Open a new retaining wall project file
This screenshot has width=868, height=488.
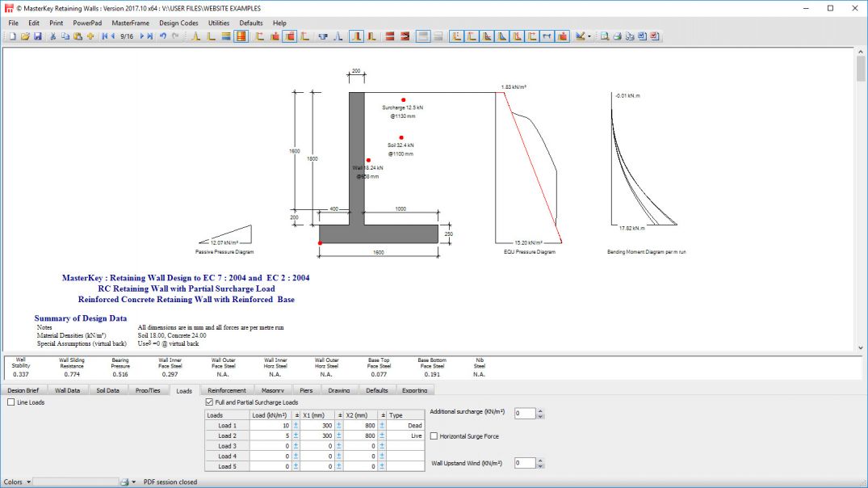point(11,36)
